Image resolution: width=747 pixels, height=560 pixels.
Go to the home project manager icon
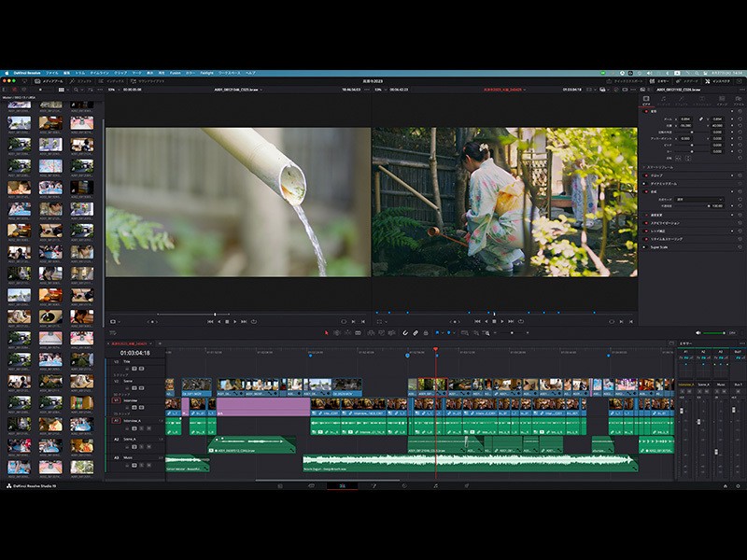click(724, 486)
